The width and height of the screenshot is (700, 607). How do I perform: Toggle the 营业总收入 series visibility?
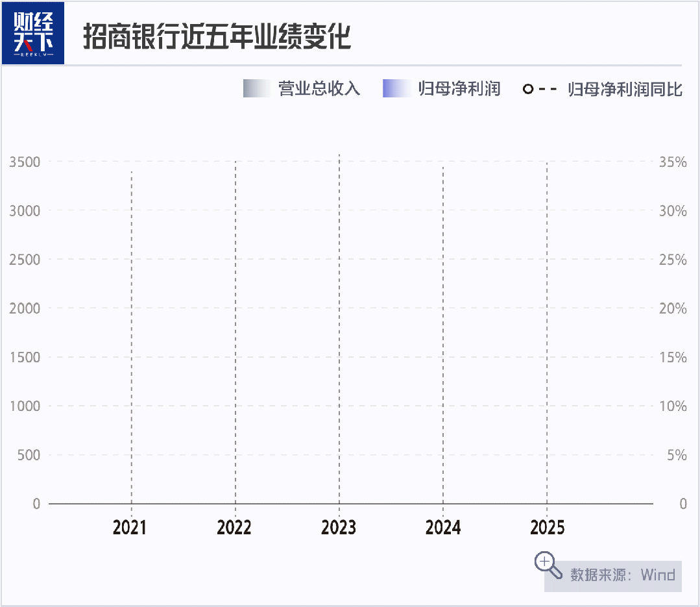click(318, 88)
